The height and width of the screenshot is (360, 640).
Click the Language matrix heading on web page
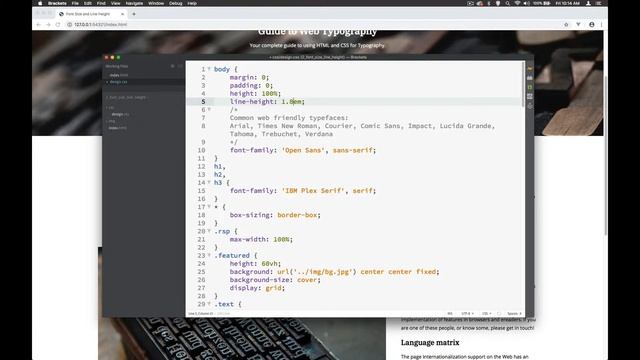pos(430,342)
